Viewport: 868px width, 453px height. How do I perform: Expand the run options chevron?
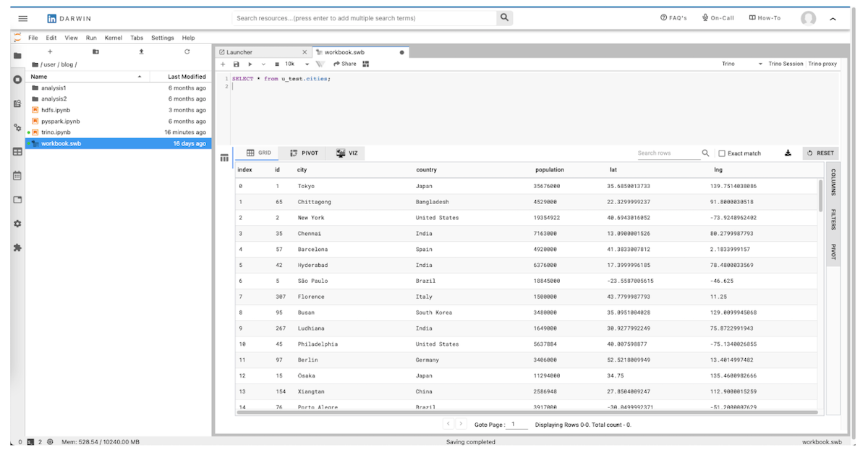[263, 64]
